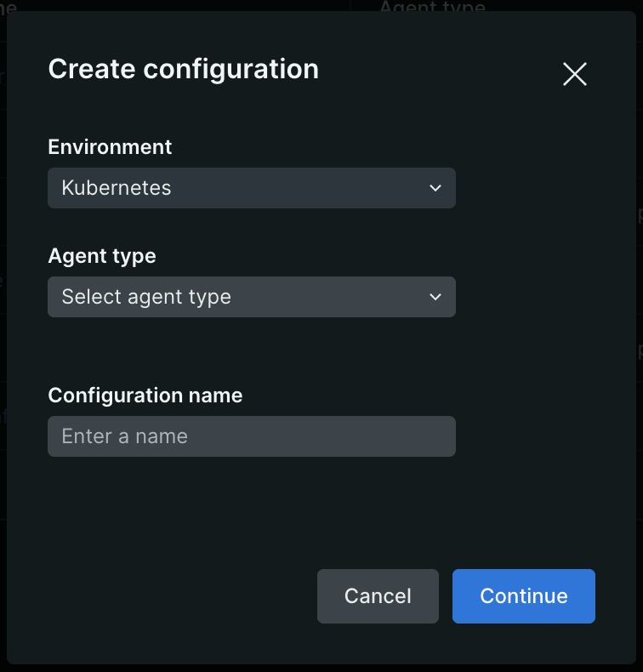Click the Configuration name label

[x=145, y=396]
